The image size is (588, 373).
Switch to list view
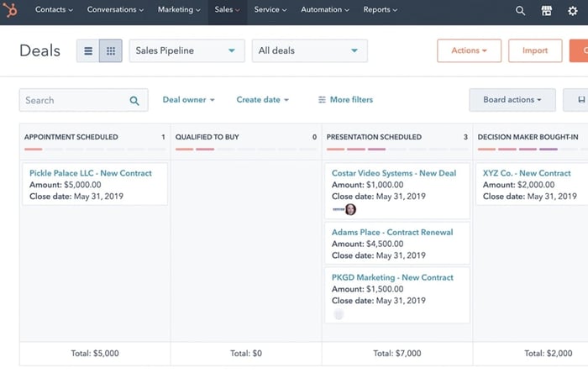click(88, 51)
